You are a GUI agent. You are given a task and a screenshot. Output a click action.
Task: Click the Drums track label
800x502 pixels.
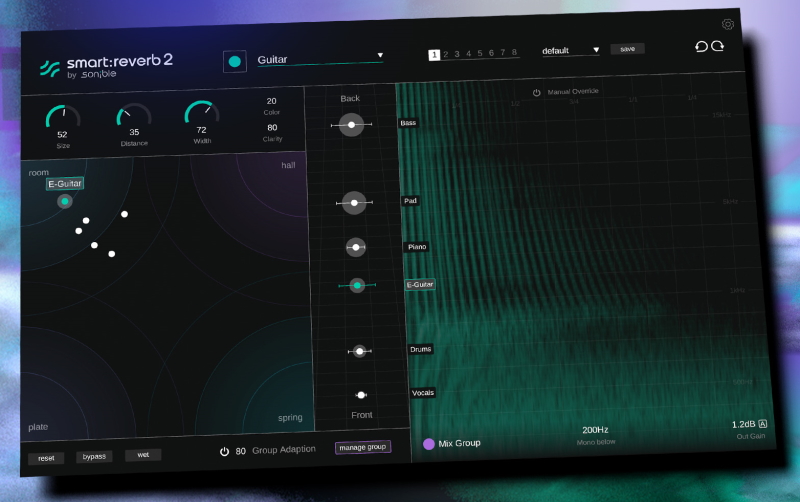pos(421,349)
